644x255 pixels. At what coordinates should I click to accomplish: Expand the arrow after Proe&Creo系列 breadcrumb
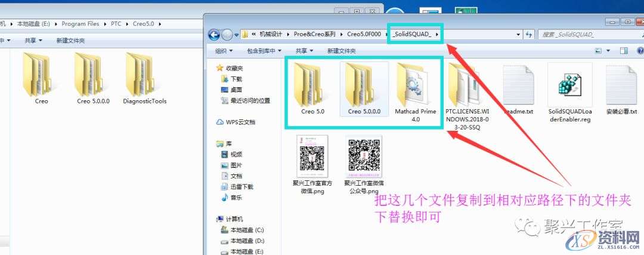coord(342,35)
